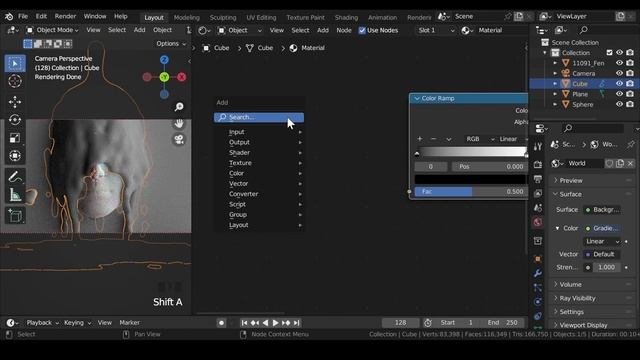The image size is (640, 360).
Task: Select the Transform tool
Action: (15, 156)
